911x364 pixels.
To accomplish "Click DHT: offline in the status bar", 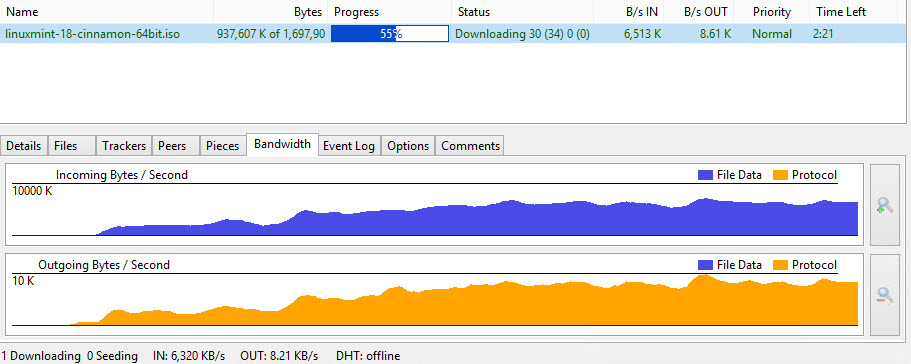I will click(x=368, y=356).
